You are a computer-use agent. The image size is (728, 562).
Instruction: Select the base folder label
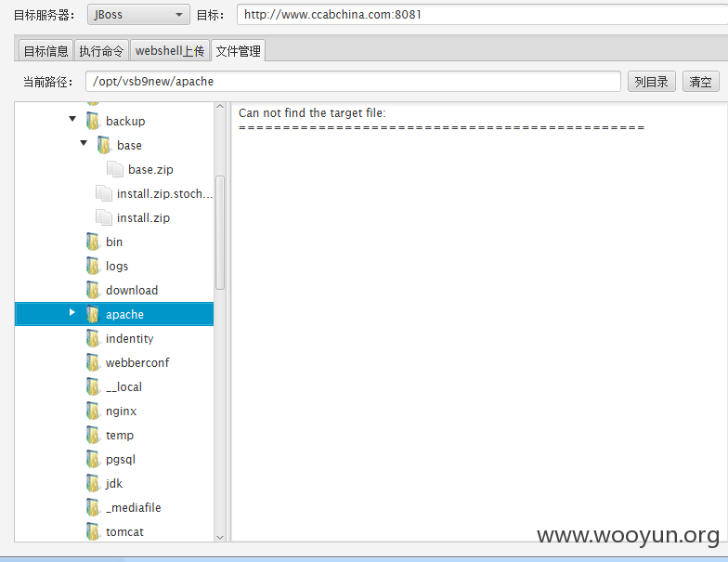pos(129,145)
